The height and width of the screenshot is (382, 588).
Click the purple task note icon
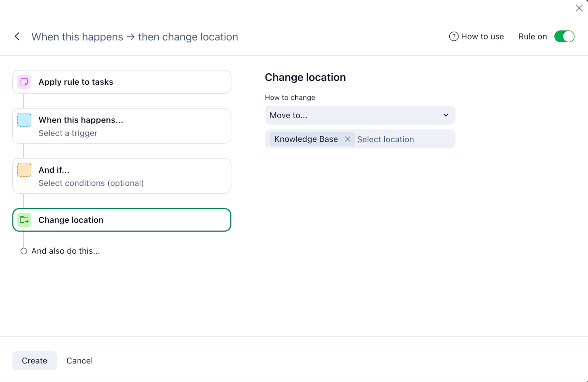click(x=24, y=82)
